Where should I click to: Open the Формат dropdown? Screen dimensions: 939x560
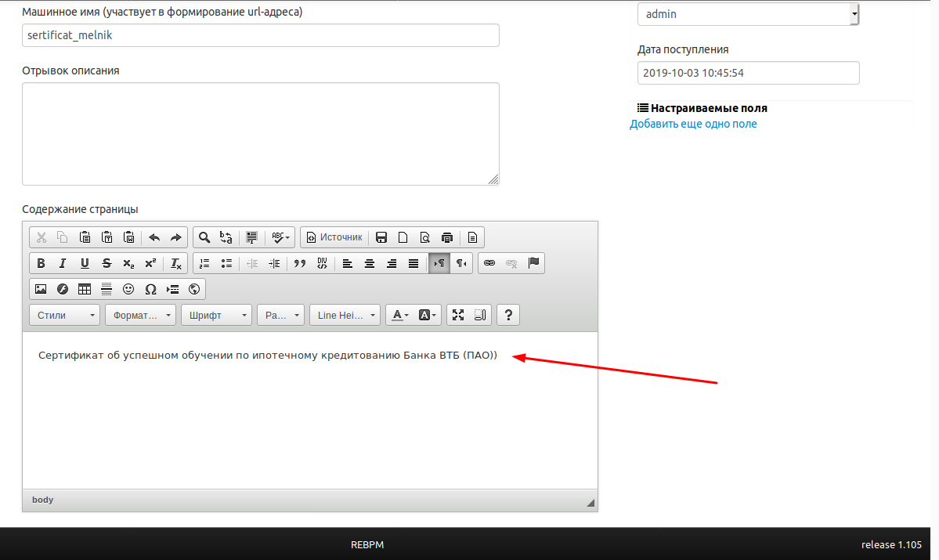[x=140, y=315]
